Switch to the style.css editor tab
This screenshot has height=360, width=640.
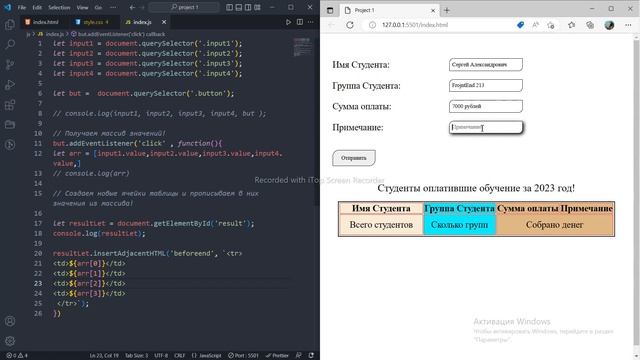pos(93,22)
